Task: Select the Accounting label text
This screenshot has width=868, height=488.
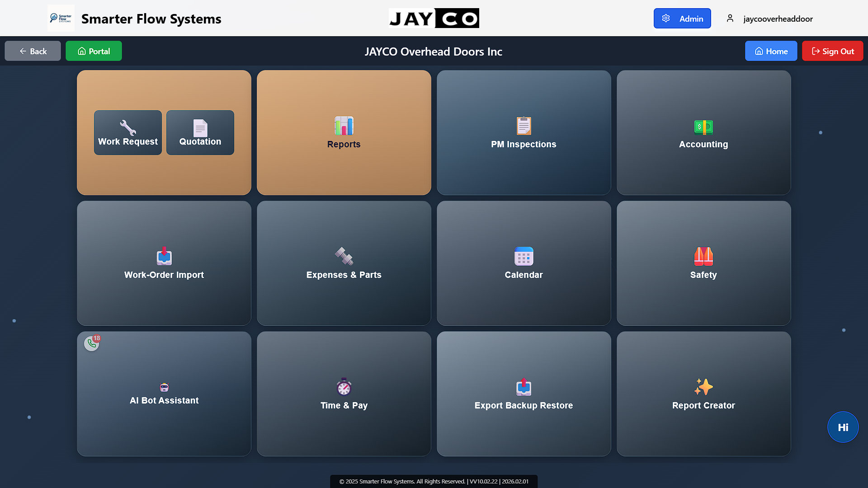Action: click(703, 144)
